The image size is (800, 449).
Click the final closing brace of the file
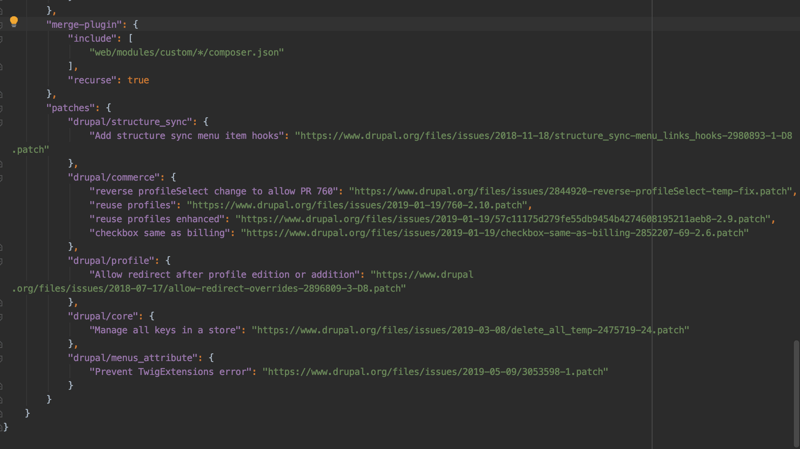pos(6,427)
